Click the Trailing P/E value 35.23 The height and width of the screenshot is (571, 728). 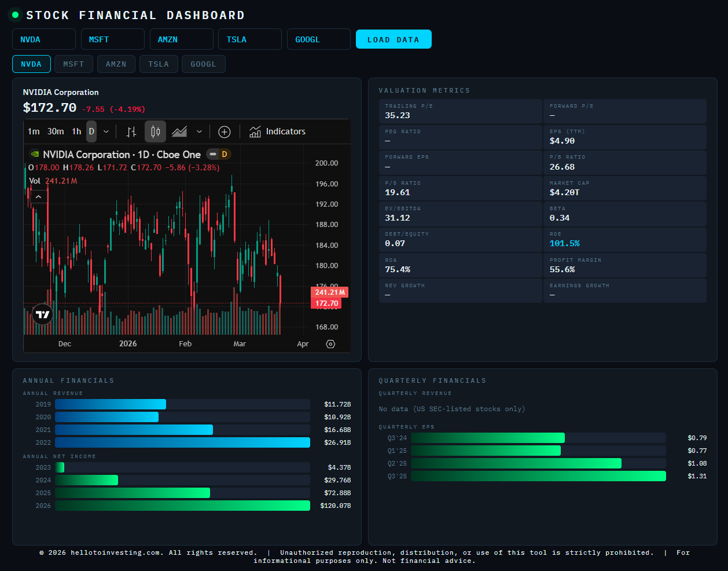pos(398,115)
